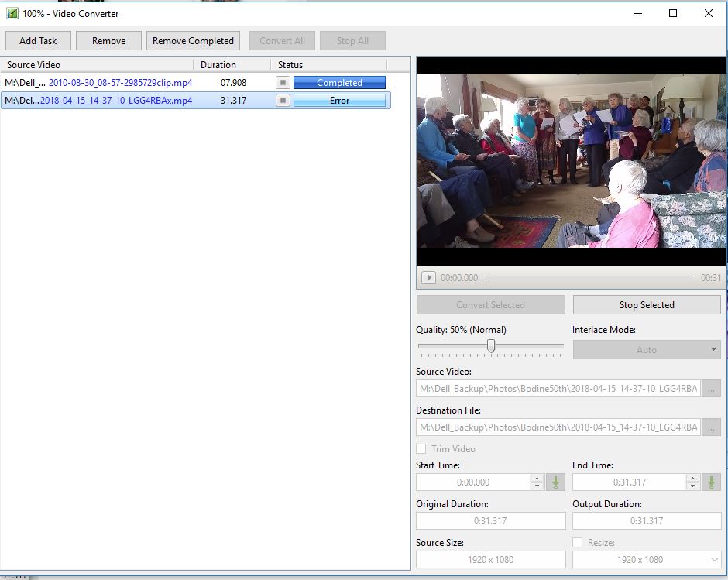Click the Remove Completed button
The image size is (728, 580).
pyautogui.click(x=193, y=41)
